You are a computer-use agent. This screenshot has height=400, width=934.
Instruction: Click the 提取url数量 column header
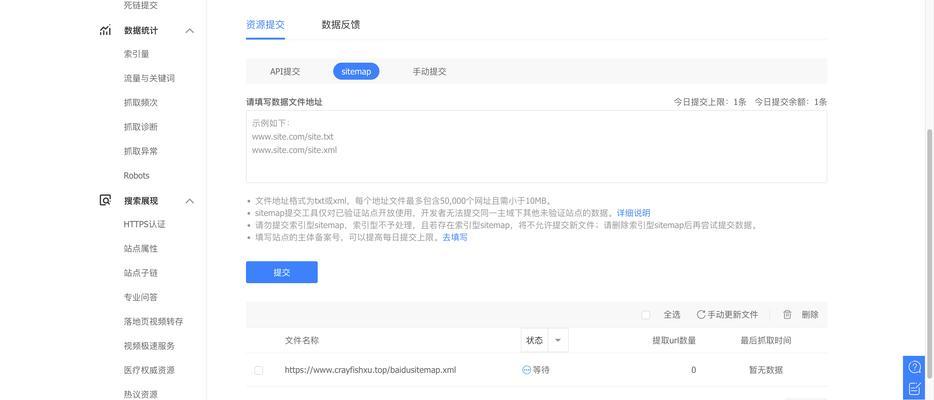(x=674, y=340)
